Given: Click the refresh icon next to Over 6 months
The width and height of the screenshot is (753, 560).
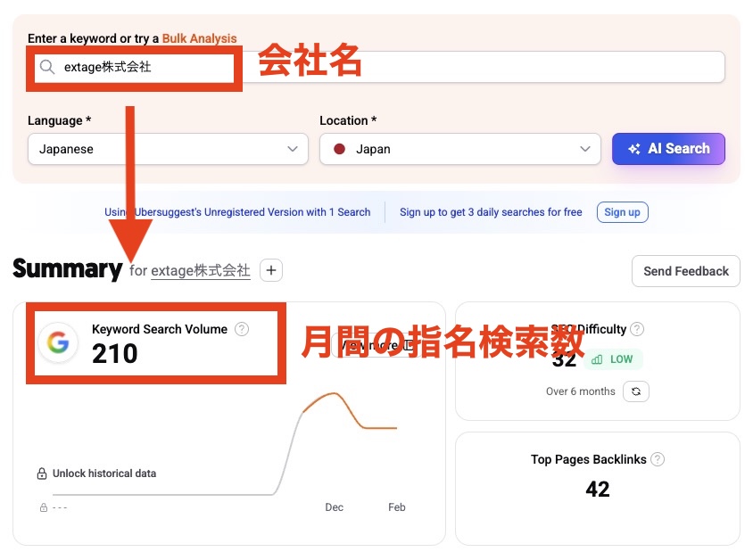Looking at the screenshot, I should tap(635, 391).
